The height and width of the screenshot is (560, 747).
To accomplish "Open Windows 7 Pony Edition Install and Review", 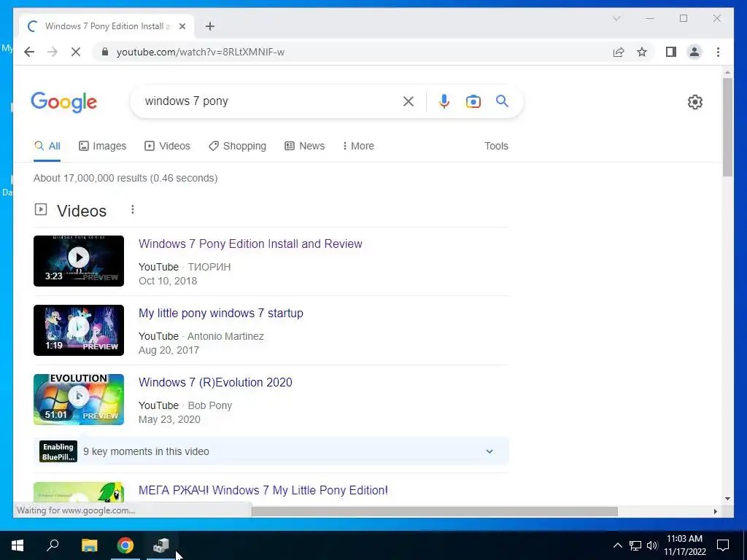I will 251,244.
